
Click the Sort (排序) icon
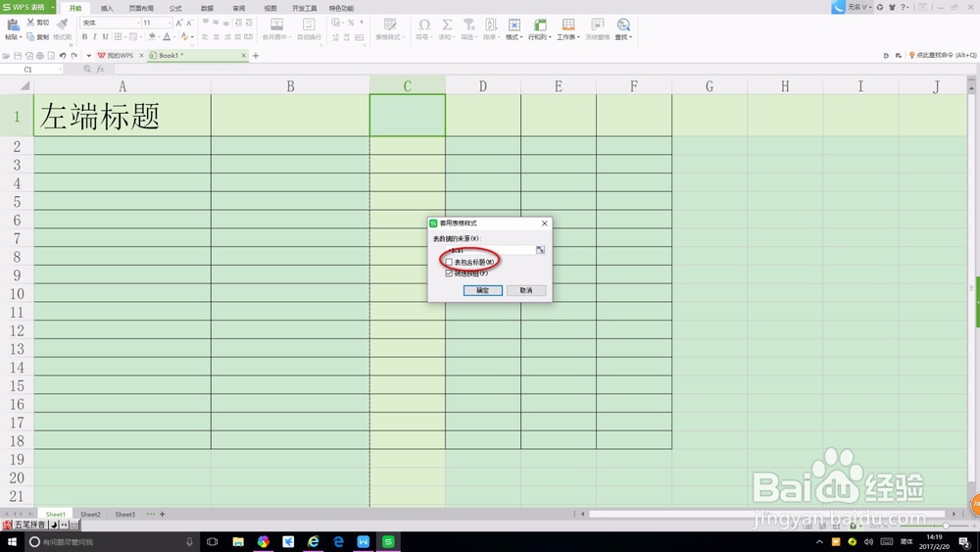pos(491,25)
